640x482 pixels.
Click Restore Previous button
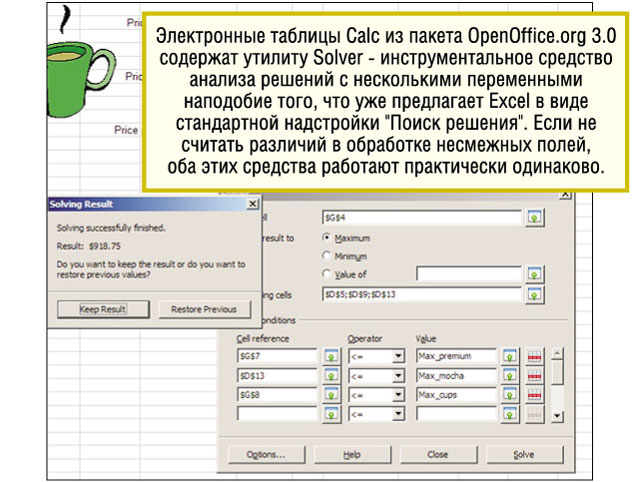[204, 309]
